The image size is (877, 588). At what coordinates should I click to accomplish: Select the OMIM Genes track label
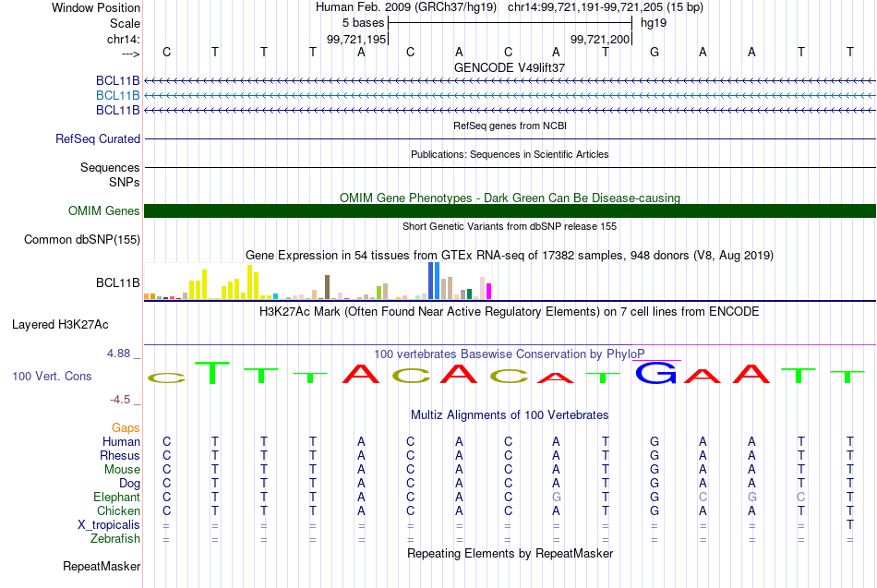(x=103, y=210)
